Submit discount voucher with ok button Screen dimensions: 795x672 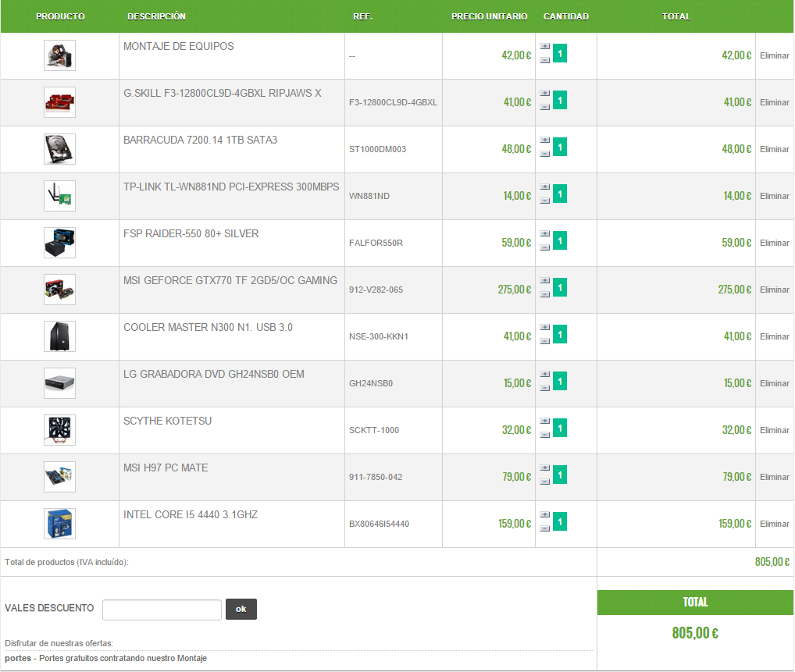click(241, 609)
